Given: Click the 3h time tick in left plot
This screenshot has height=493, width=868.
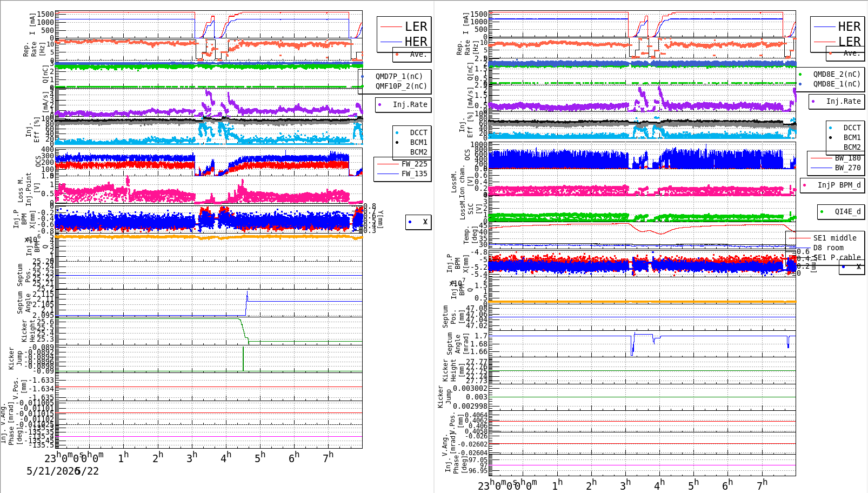Looking at the screenshot, I should click(x=191, y=457).
